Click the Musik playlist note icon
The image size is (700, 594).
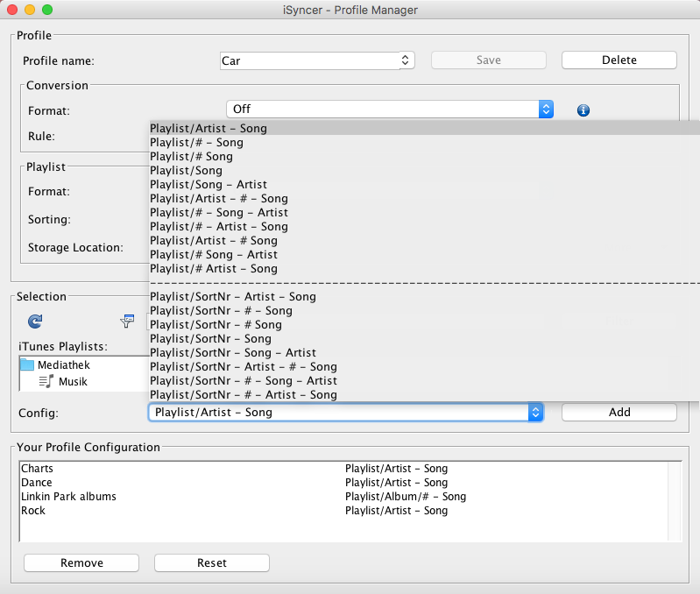46,381
